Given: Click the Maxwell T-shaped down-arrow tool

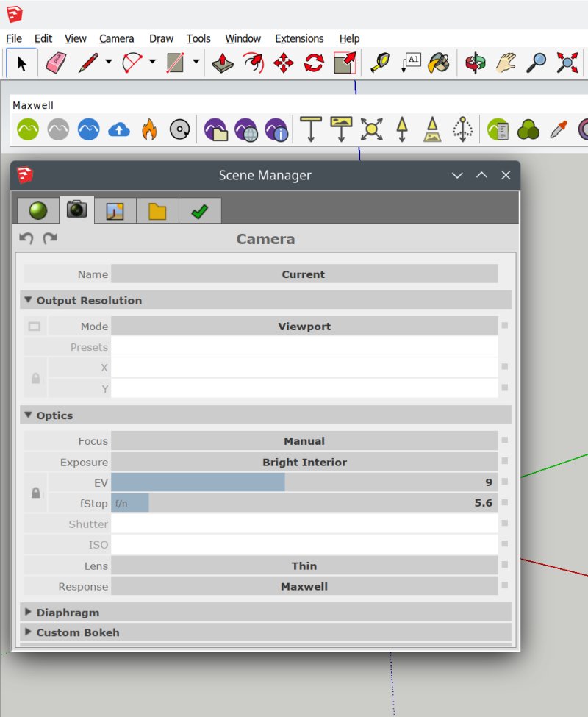Looking at the screenshot, I should click(x=311, y=129).
